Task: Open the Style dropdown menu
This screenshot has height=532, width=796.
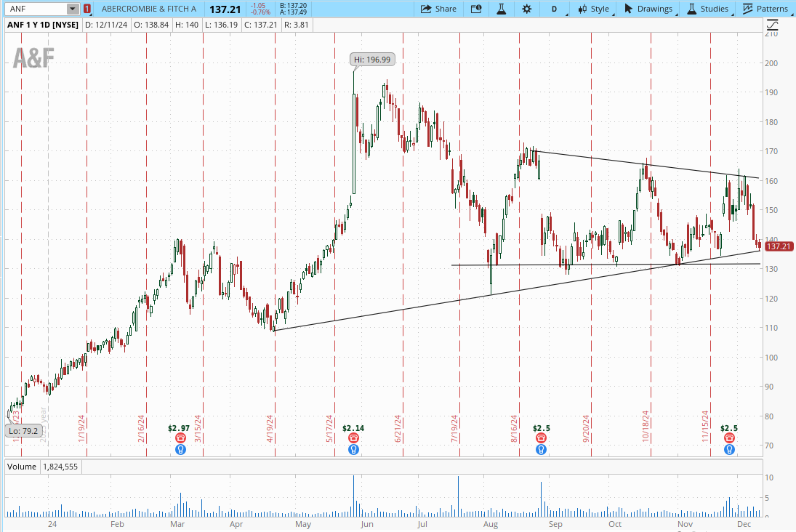Action: pos(593,9)
